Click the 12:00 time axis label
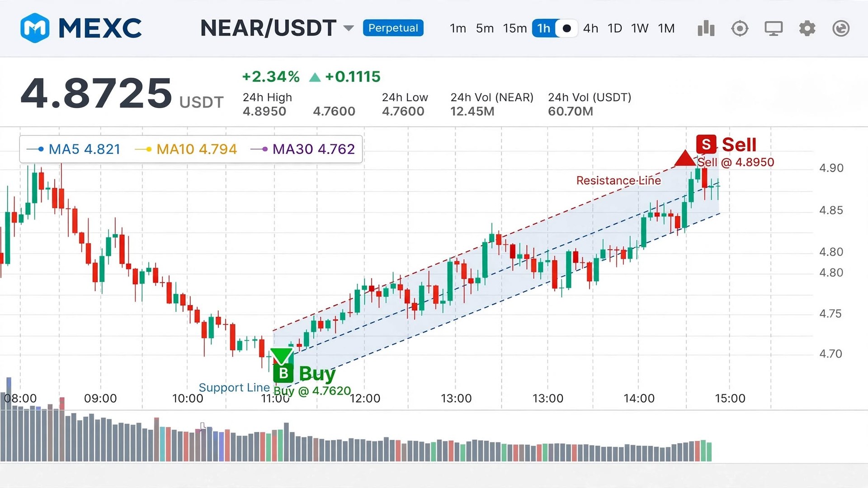The height and width of the screenshot is (488, 868). (x=365, y=398)
